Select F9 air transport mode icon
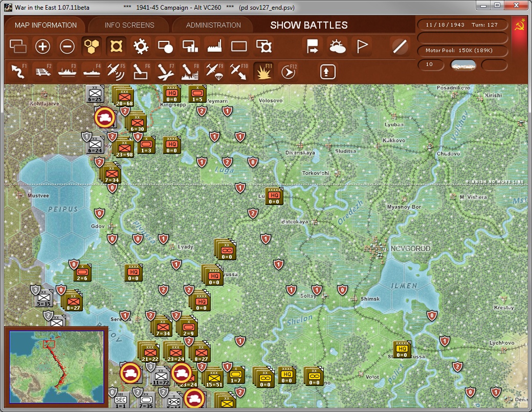532x412 pixels. (x=214, y=72)
